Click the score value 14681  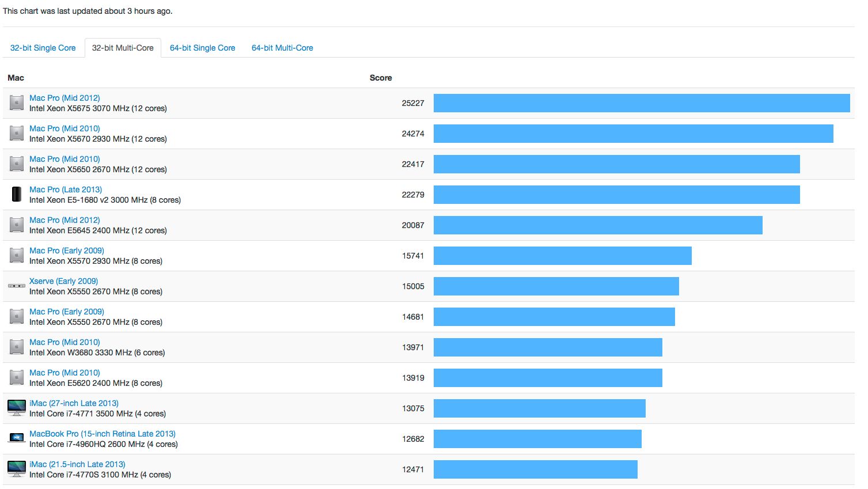(413, 317)
